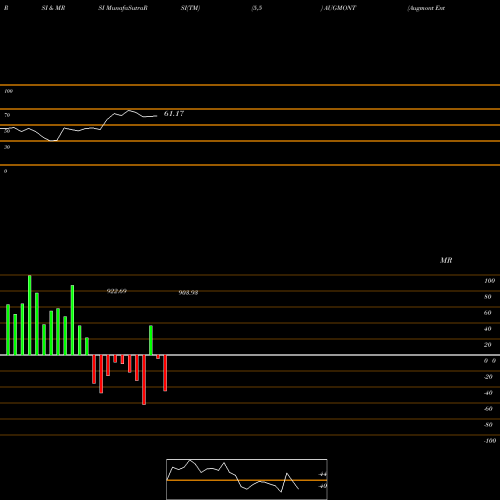Click the -40 label on the MR axis

(488, 393)
